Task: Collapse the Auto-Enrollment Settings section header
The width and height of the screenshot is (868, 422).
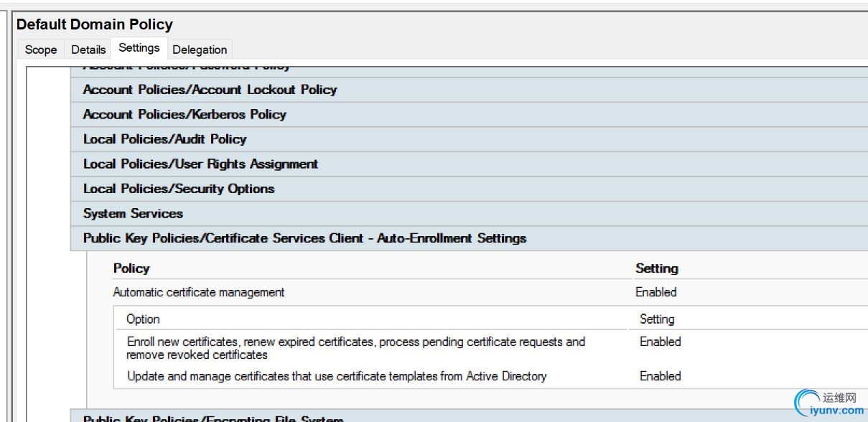Action: pyautogui.click(x=469, y=238)
